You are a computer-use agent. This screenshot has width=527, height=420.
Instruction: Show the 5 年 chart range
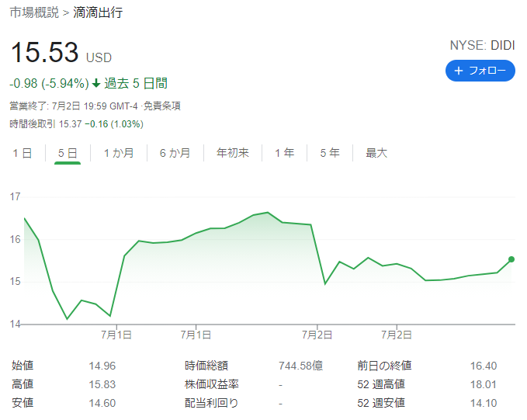point(330,154)
